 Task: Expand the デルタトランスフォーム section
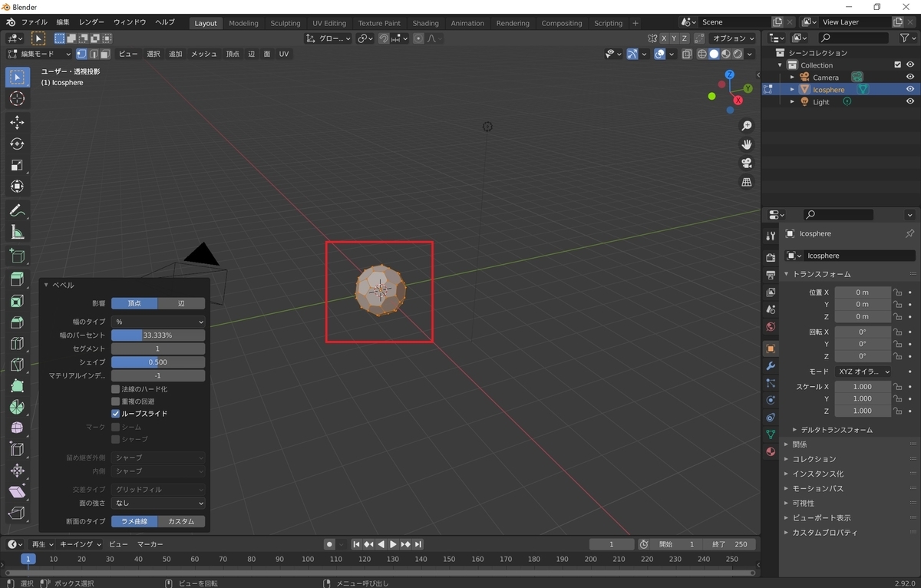pyautogui.click(x=836, y=430)
